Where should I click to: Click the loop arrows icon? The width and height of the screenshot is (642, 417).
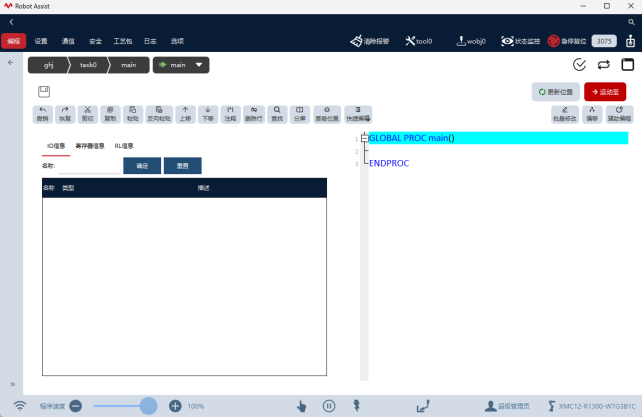click(x=604, y=65)
